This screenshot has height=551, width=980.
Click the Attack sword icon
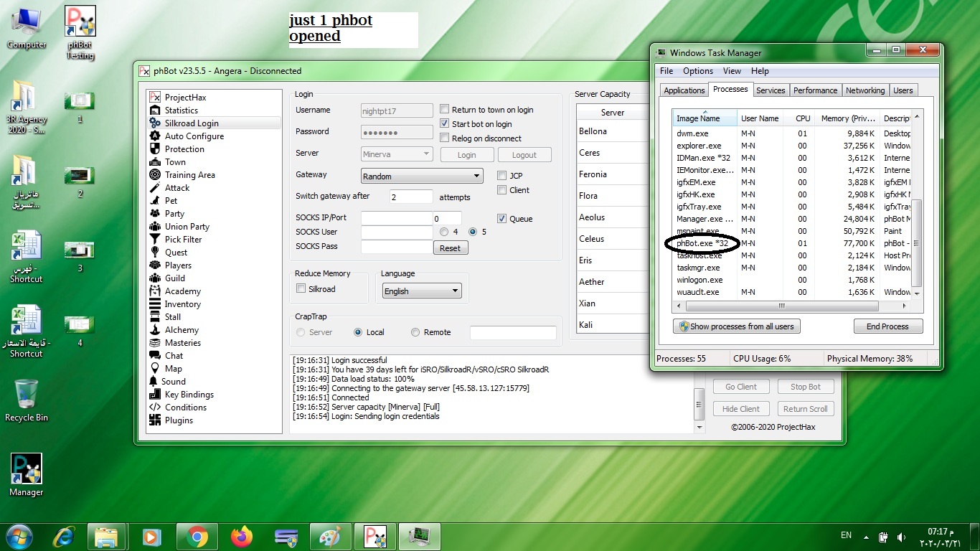[155, 188]
